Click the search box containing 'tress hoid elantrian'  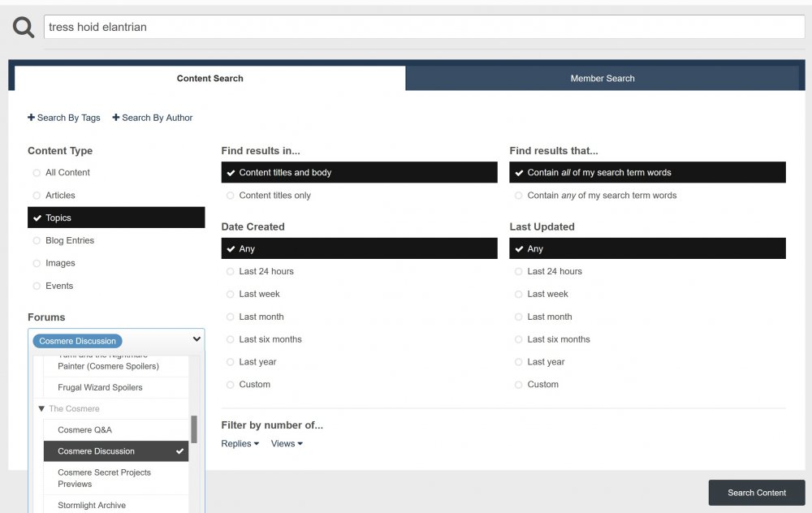click(x=424, y=27)
